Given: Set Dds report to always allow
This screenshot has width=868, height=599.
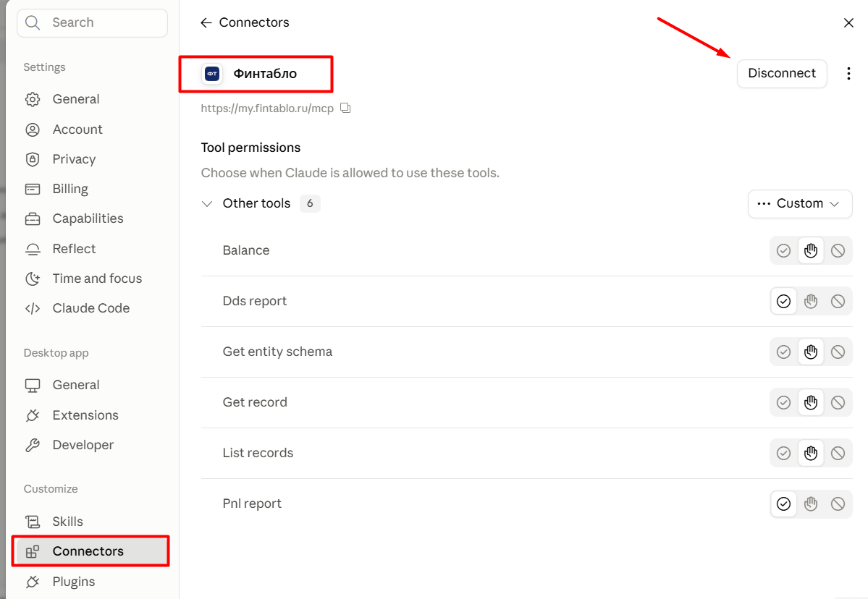Looking at the screenshot, I should coord(783,302).
